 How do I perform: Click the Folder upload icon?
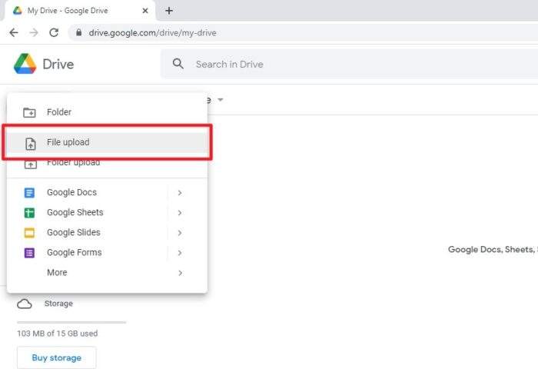[x=31, y=164]
